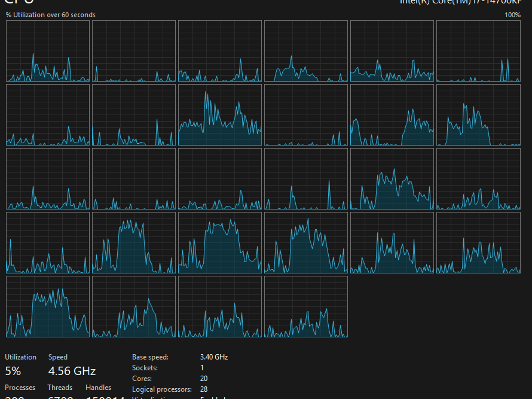Image resolution: width=532 pixels, height=399 pixels.
Task: Select the last graph in the fourth row
Action: coord(478,243)
